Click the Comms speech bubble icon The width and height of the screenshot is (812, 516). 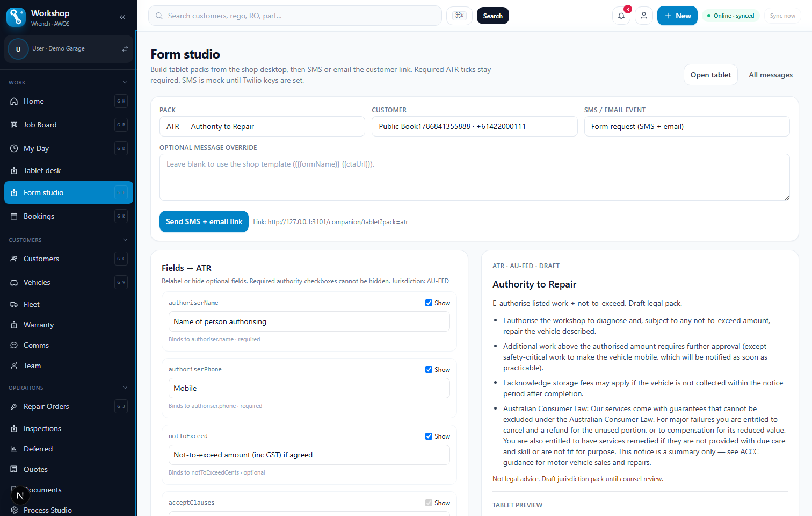[14, 345]
